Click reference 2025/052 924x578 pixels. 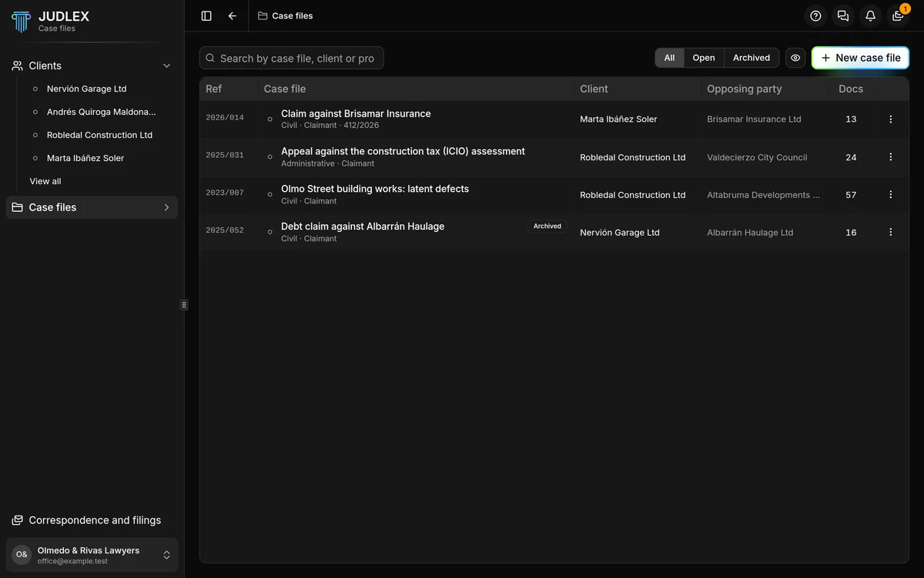pyautogui.click(x=225, y=230)
